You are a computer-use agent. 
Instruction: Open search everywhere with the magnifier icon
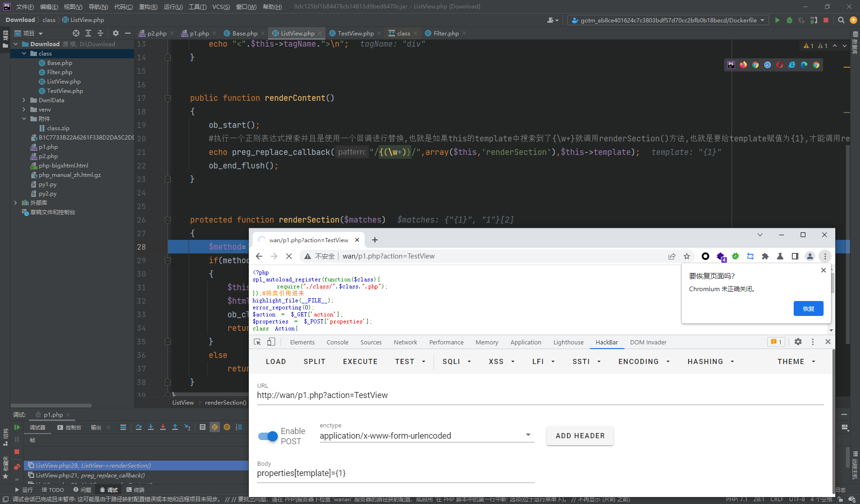(x=841, y=20)
